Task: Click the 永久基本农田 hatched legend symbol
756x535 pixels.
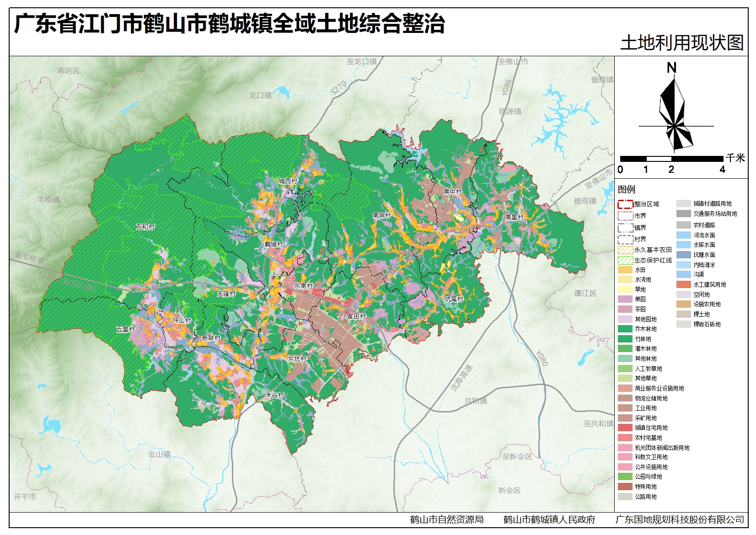Action: click(x=625, y=250)
